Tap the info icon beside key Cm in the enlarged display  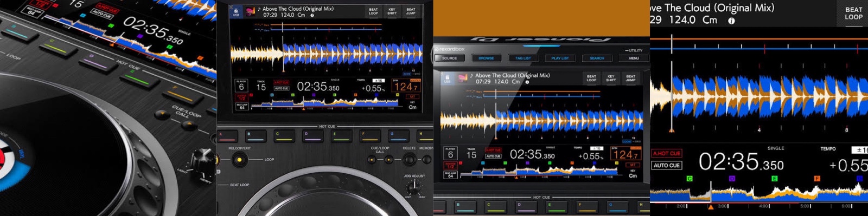tap(731, 21)
